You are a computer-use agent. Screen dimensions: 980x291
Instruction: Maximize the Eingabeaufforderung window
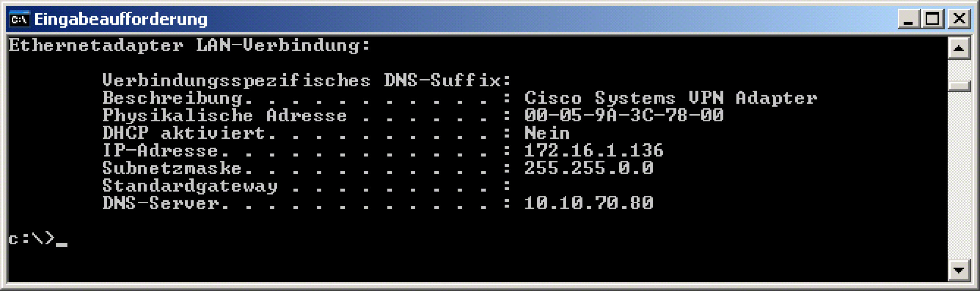pos(932,19)
